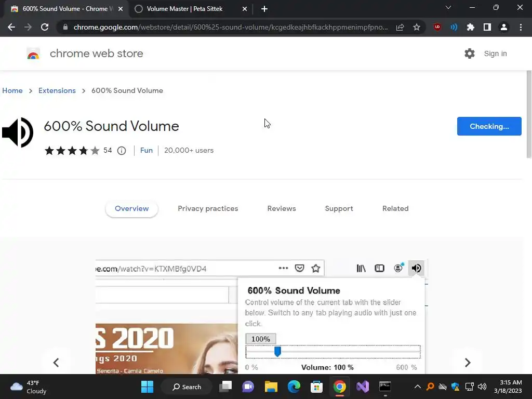Click the 600% Sound Volume speaker logo

[18, 132]
